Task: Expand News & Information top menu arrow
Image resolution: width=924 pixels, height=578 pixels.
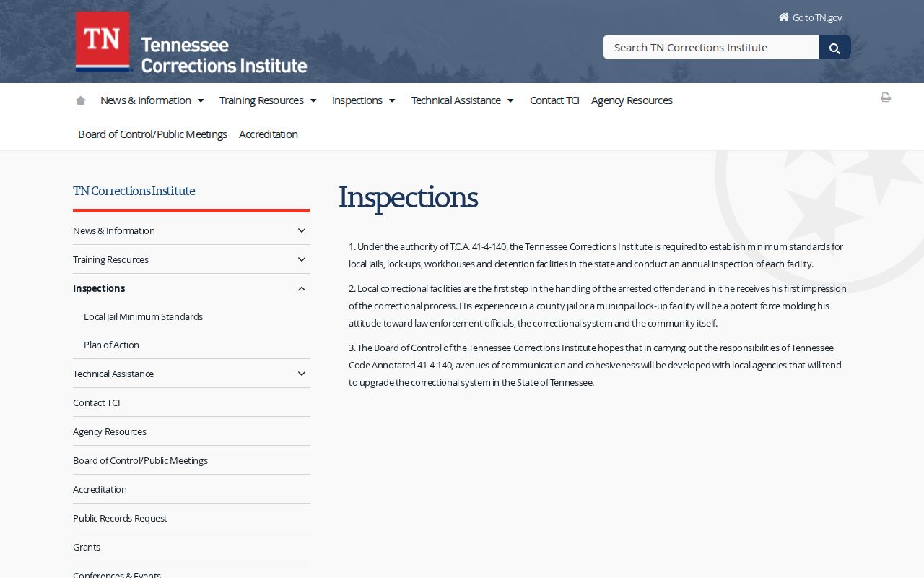Action: 201,100
